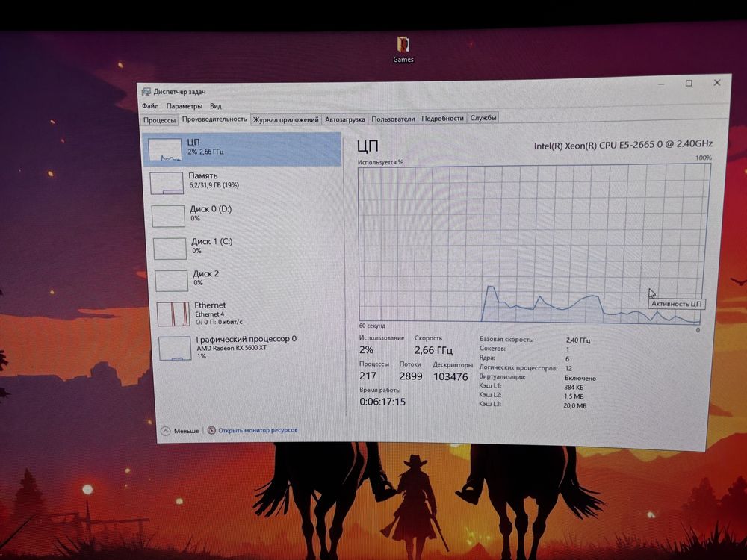Viewport: 747px width, 560px height.
Task: Open the Подробности tab
Action: (442, 118)
